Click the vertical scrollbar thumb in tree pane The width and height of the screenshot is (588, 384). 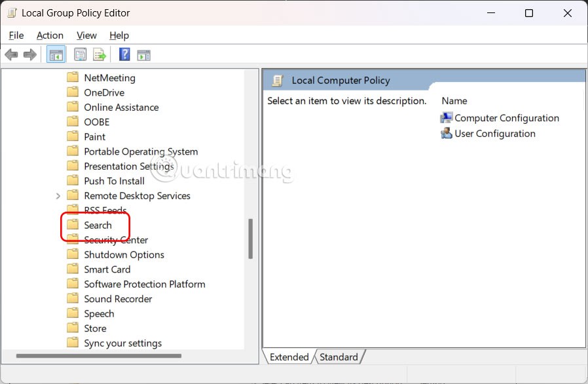click(250, 239)
